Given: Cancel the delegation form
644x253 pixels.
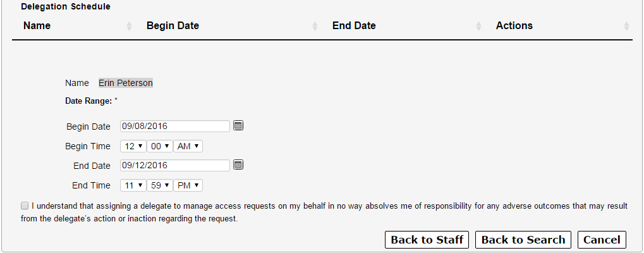Looking at the screenshot, I should 602,240.
